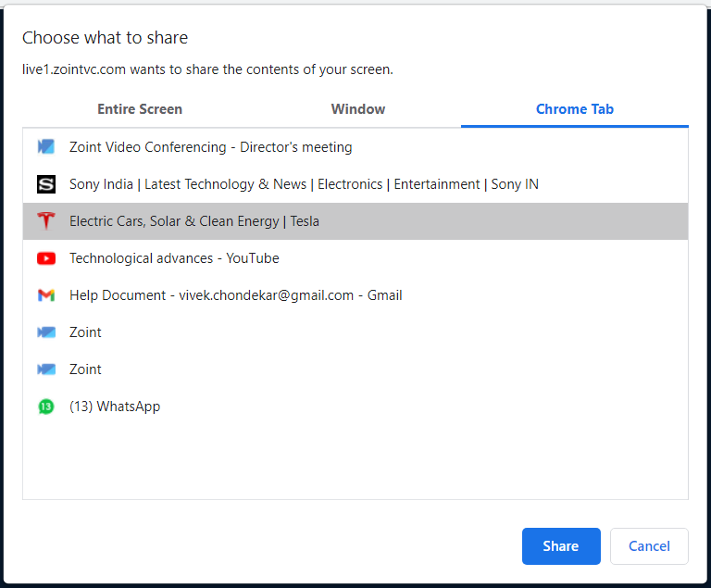This screenshot has width=711, height=588.
Task: Click the Gmail envelope icon
Action: tap(46, 295)
